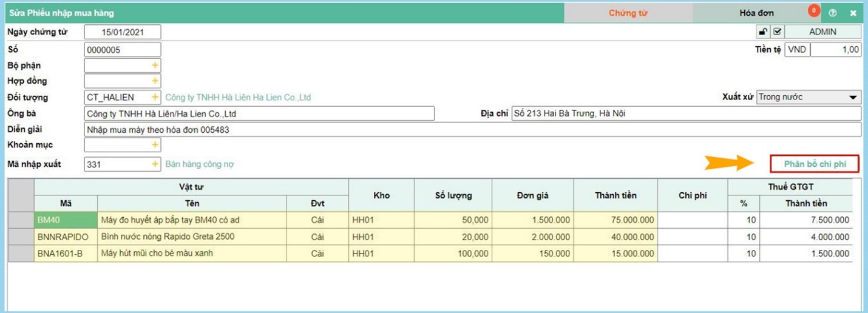Click the plus icon in Hợp đồng field

tap(155, 81)
